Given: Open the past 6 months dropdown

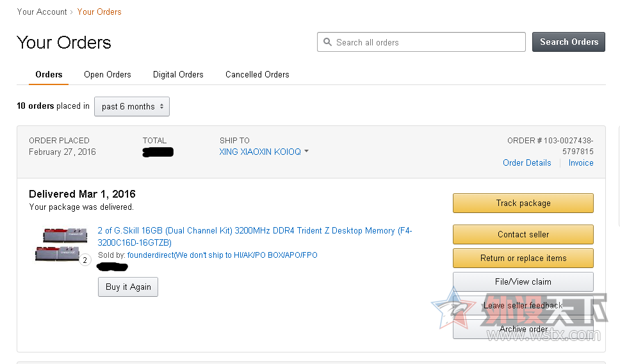Looking at the screenshot, I should point(132,106).
